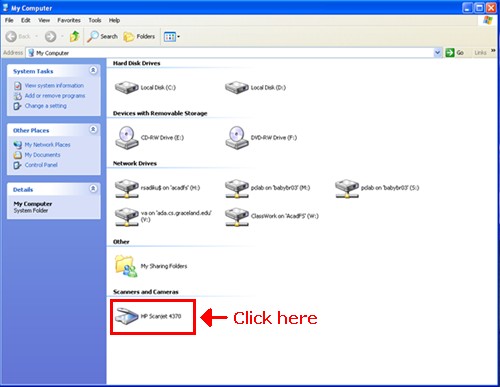Select the HP Scanjet 4370 scanner icon
This screenshot has height=387, width=500.
(x=127, y=316)
